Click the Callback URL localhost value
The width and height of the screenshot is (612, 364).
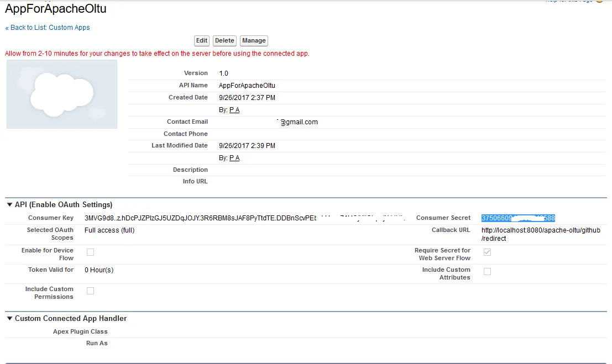tap(541, 234)
